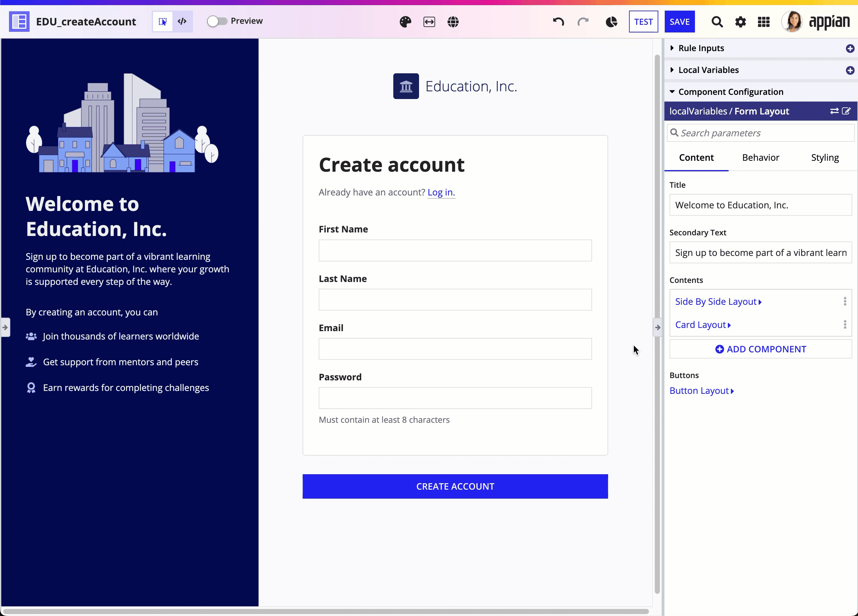Click the swap component arrows icon
858x616 pixels.
834,111
